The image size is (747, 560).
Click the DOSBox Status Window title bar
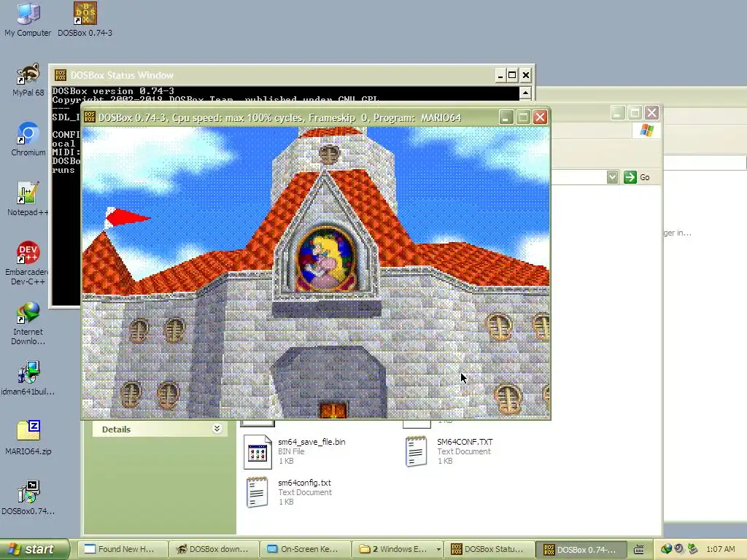point(292,75)
